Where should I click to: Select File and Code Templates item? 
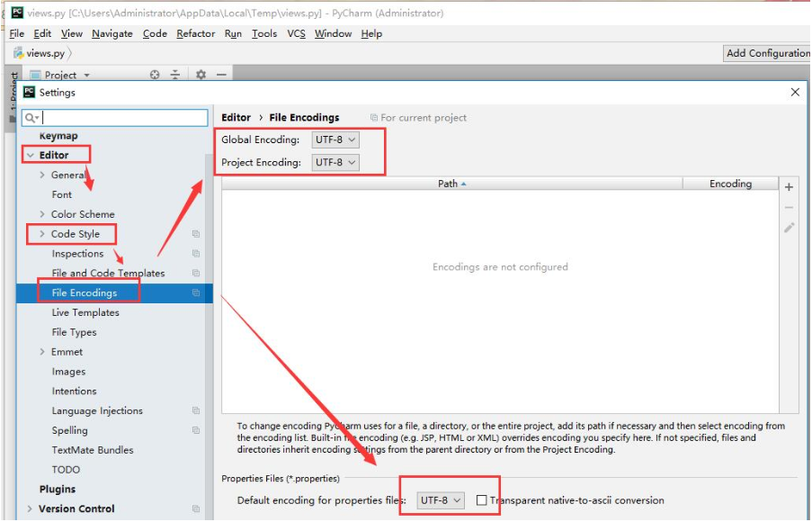point(108,274)
